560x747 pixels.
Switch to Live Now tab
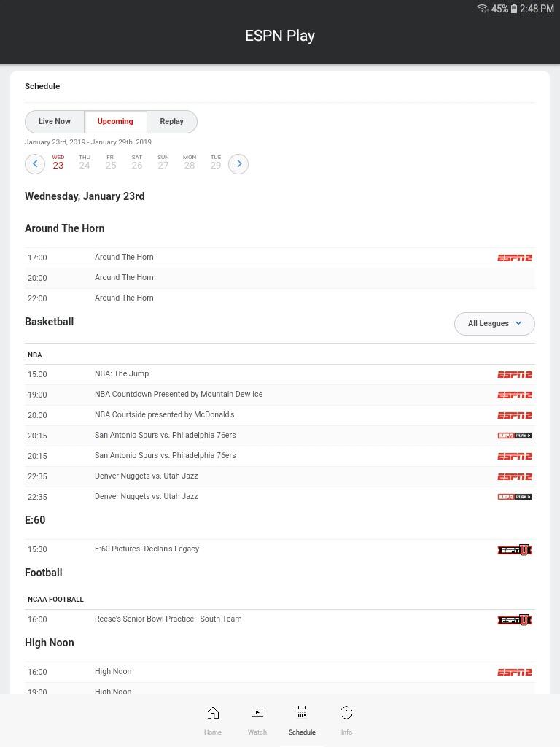[54, 122]
